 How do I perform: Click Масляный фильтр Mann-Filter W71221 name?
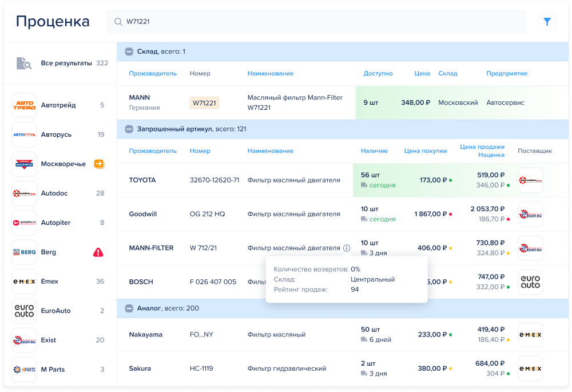coord(295,102)
